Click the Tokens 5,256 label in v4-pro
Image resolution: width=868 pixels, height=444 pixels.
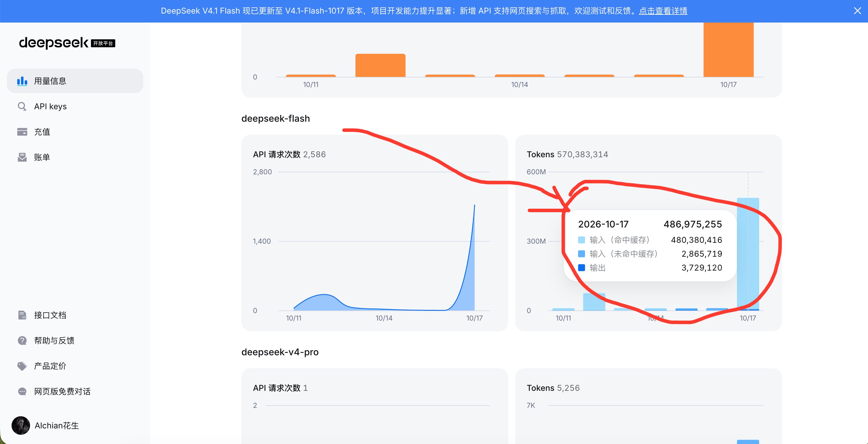(x=553, y=388)
